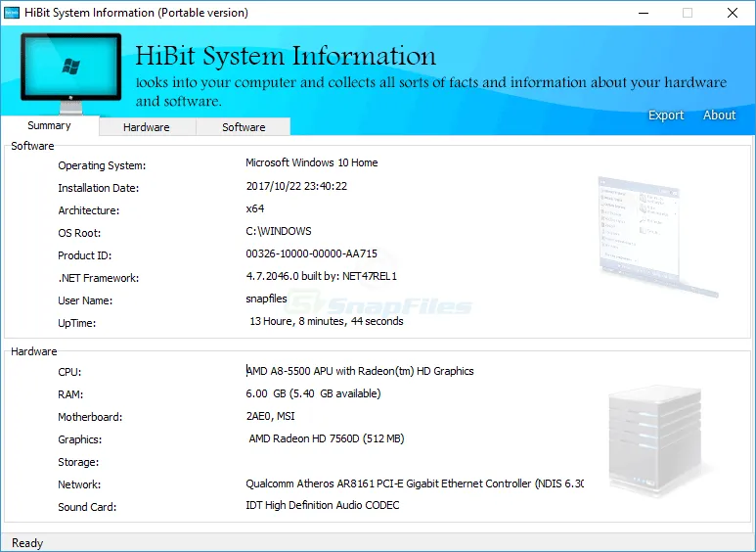Click the 'Storage:' label
The image size is (756, 552).
(78, 462)
